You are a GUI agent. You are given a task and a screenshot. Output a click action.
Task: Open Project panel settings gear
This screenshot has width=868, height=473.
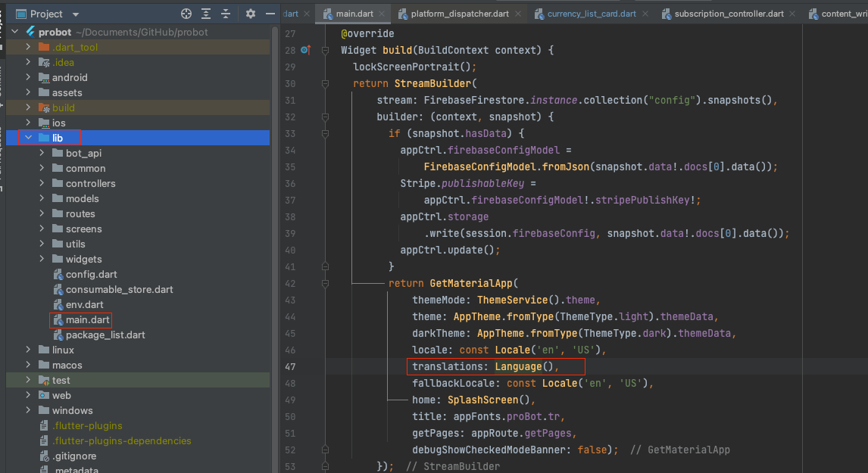[251, 14]
